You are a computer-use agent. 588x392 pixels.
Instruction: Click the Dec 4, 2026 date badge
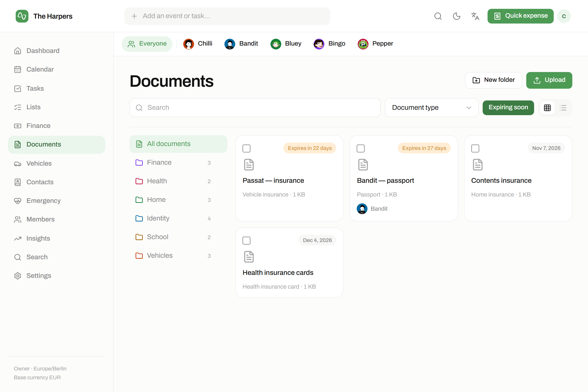point(317,240)
